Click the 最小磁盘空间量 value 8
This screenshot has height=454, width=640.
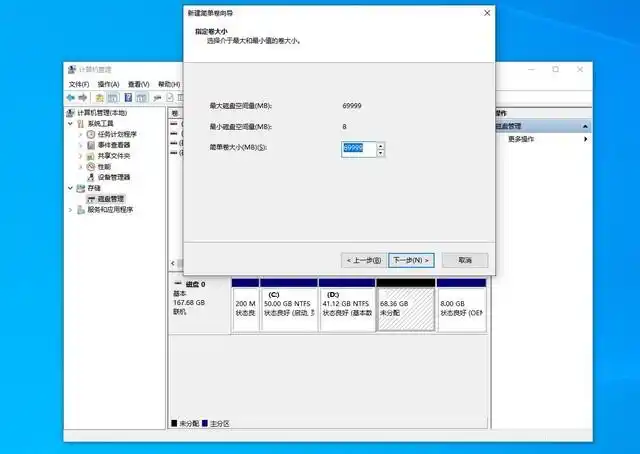(344, 127)
